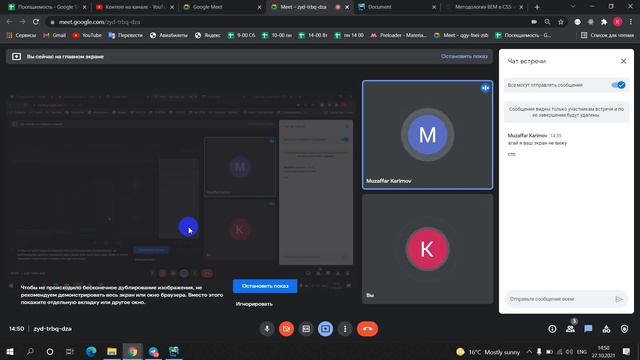The image size is (640, 360).
Task: Switch to the YouTube browser tab
Action: pos(134,7)
